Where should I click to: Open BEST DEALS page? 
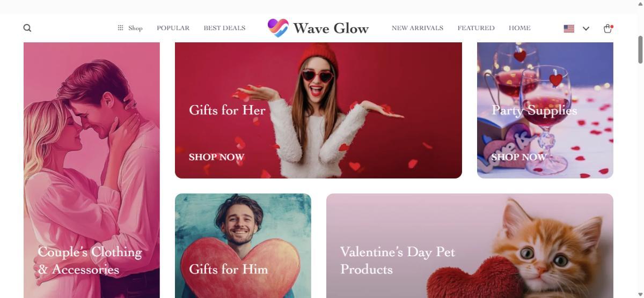click(224, 28)
